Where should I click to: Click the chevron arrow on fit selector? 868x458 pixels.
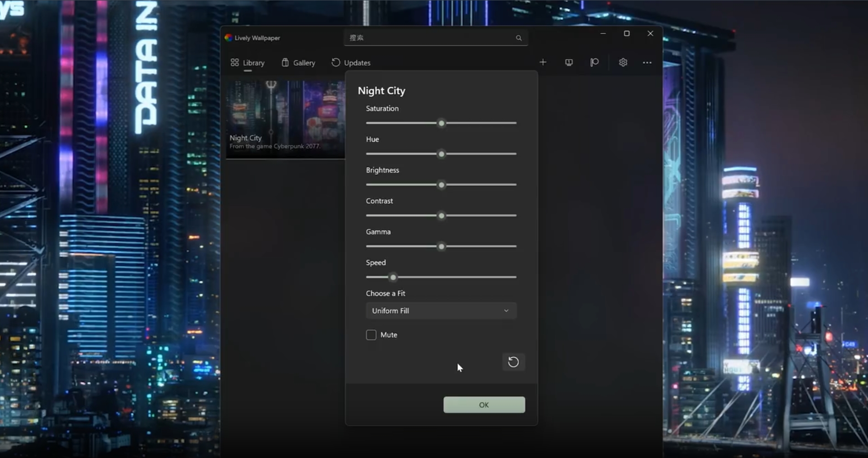click(x=506, y=311)
